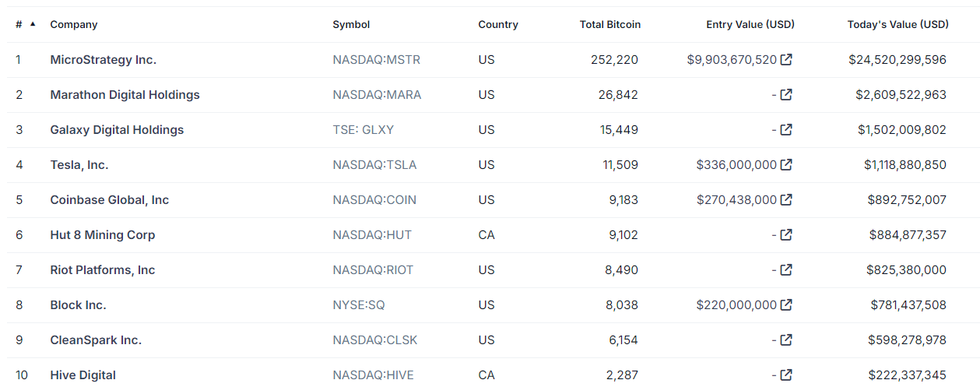
Task: Select the NASDAQ:COIN symbol text
Action: [x=374, y=200]
